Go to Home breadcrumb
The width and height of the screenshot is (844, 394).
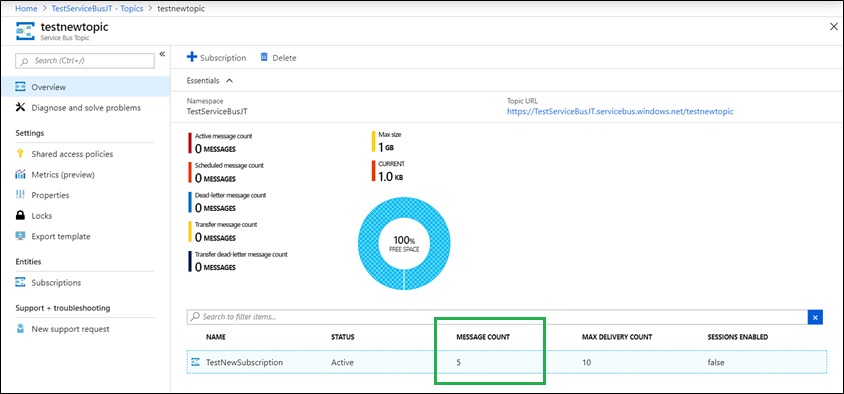coord(26,9)
